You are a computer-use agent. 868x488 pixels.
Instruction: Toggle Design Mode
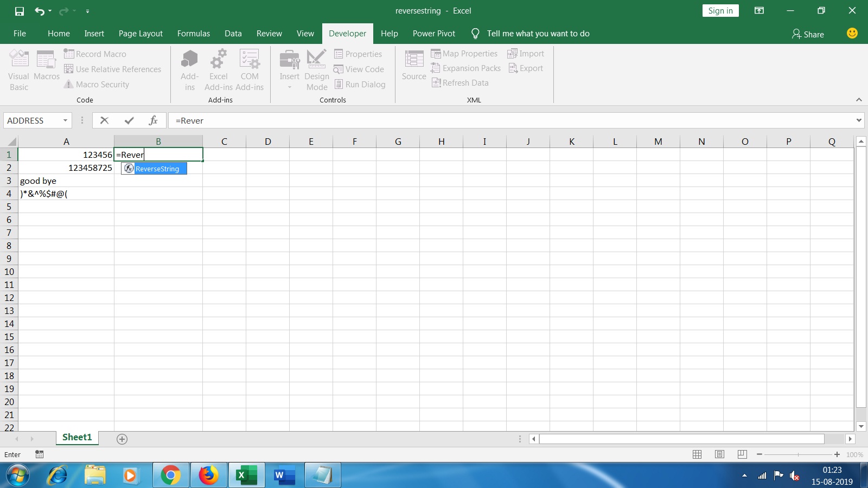click(x=317, y=69)
